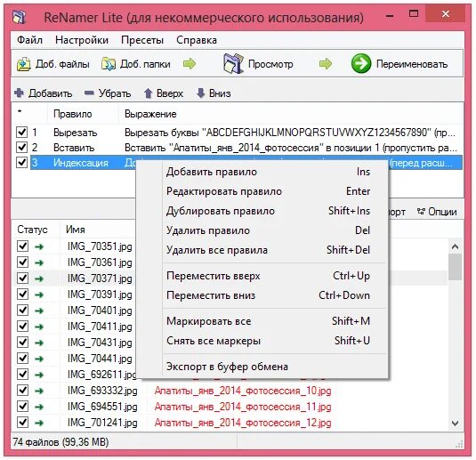476x460 pixels.
Task: Uncheck file IMG_70401.jpg
Action: 23,311
